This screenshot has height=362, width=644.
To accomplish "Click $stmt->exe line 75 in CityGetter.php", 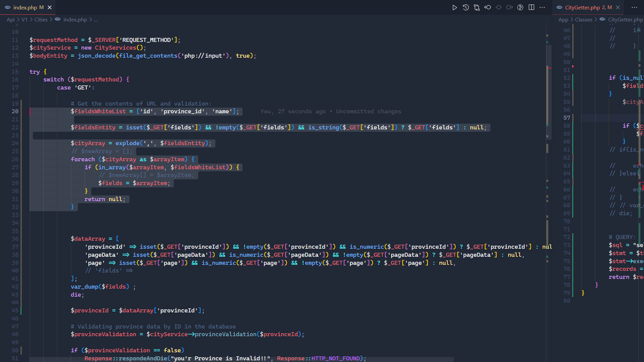I will click(x=626, y=261).
